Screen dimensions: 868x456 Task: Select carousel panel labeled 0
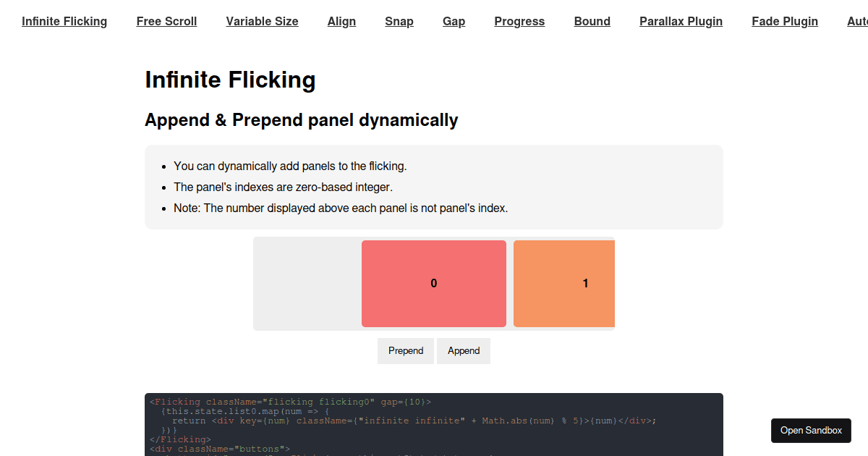pyautogui.click(x=433, y=283)
